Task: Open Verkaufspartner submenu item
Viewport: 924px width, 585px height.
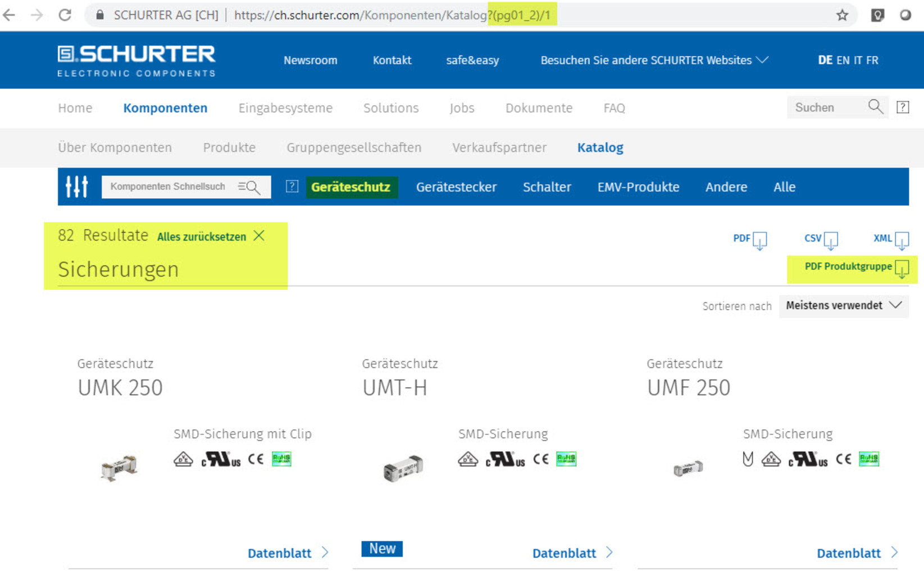Action: (499, 148)
